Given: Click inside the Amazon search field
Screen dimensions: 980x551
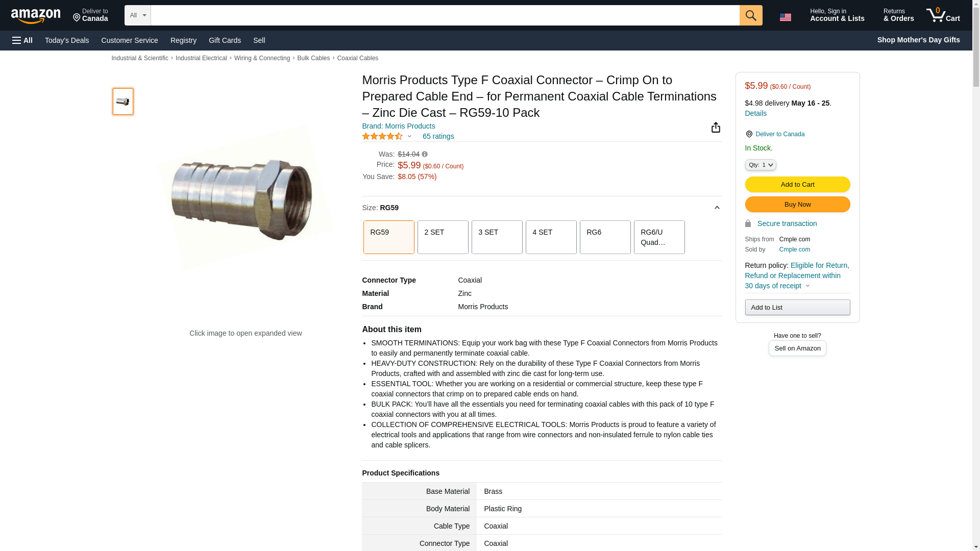Looking at the screenshot, I should (x=445, y=15).
